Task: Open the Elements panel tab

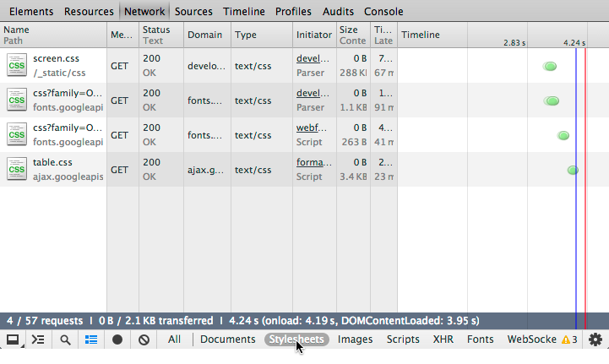Action: (31, 12)
